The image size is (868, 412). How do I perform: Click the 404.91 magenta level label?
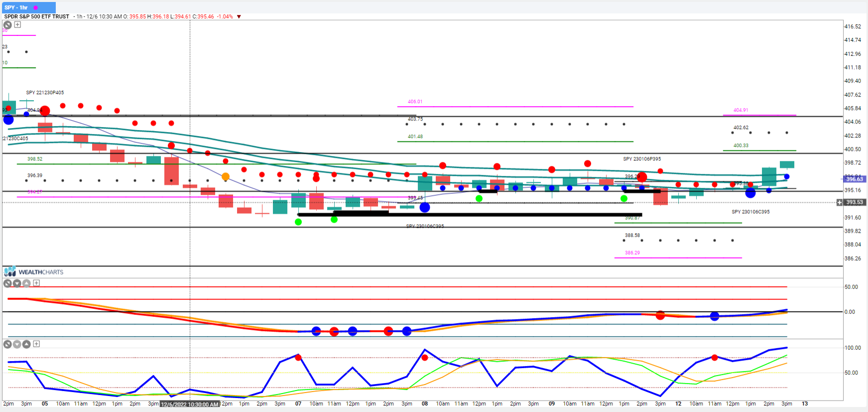[x=741, y=110]
